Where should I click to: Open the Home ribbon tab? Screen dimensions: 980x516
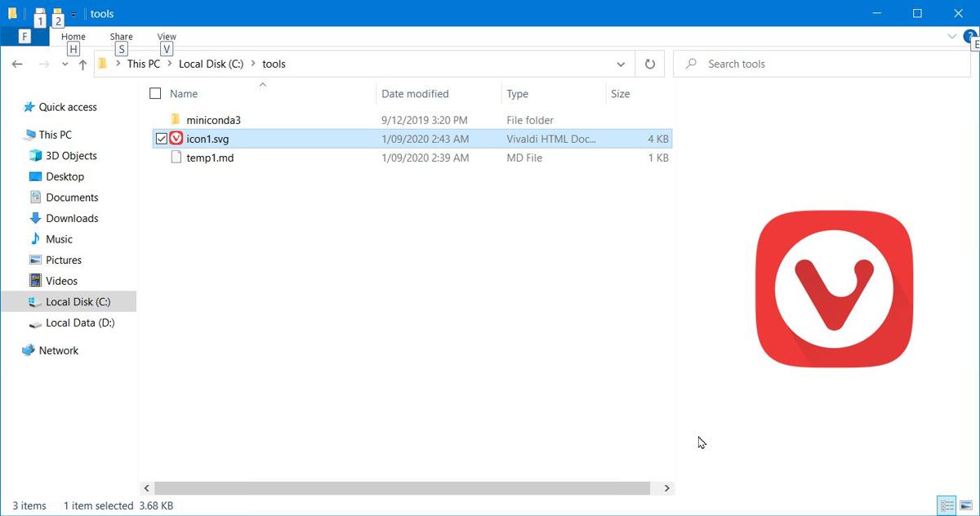(x=73, y=37)
